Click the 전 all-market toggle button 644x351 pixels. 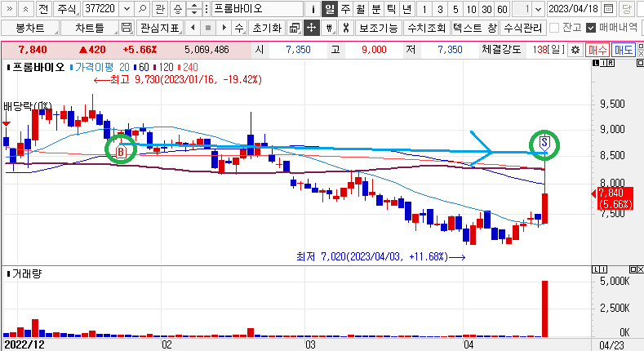(x=43, y=9)
